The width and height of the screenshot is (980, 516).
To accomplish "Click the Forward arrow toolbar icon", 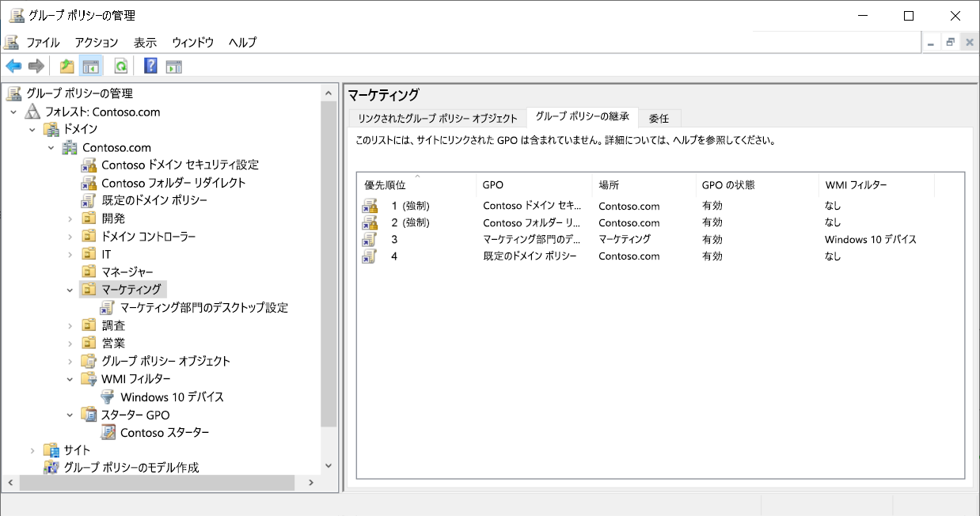I will click(36, 66).
